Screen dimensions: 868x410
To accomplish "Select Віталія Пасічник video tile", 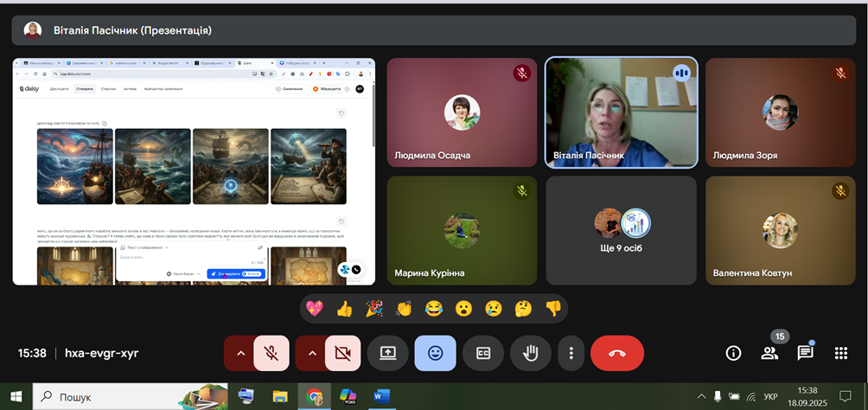I will [621, 112].
